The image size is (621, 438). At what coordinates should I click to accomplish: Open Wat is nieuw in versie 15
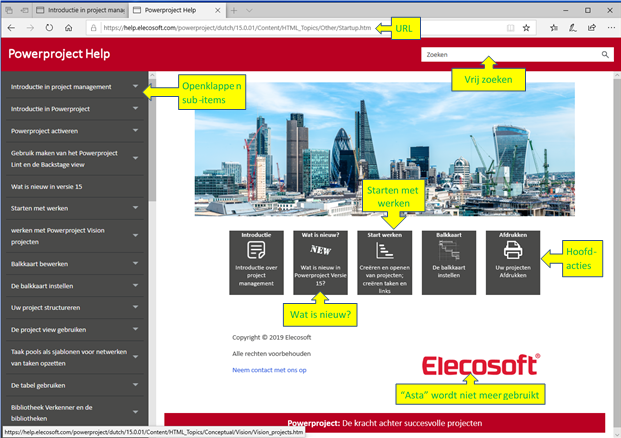pos(46,187)
